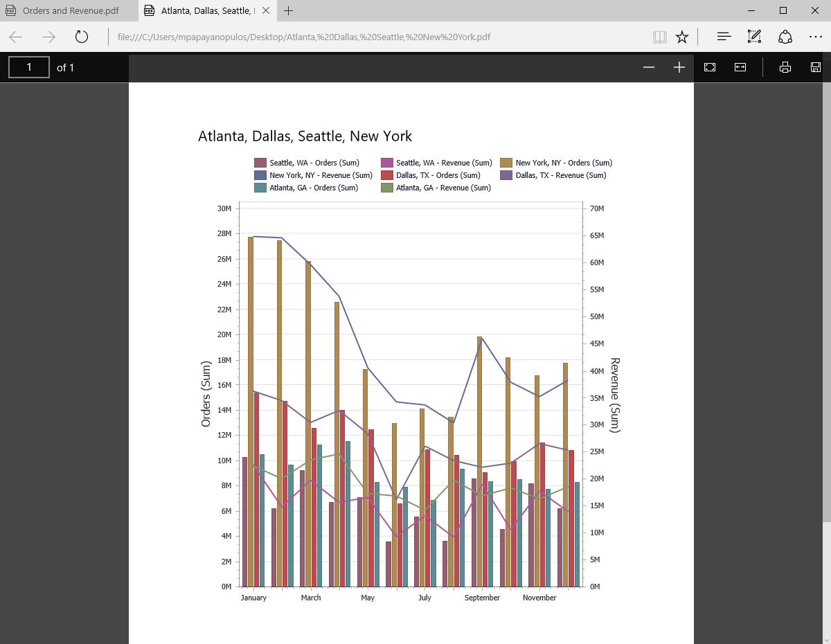Click Seattle, WA - Revenue legend swatch
831x644 pixels.
386,163
